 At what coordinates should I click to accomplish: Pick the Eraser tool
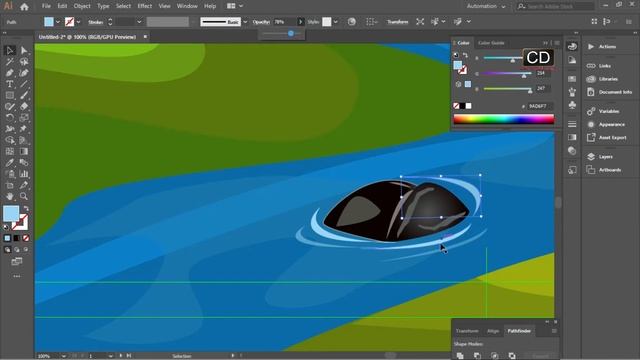point(24,107)
